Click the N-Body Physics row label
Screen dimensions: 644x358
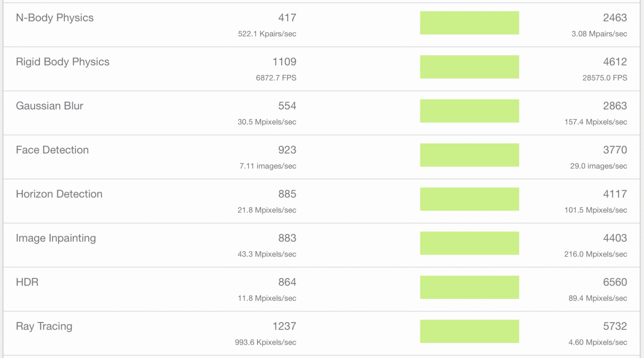pyautogui.click(x=55, y=18)
